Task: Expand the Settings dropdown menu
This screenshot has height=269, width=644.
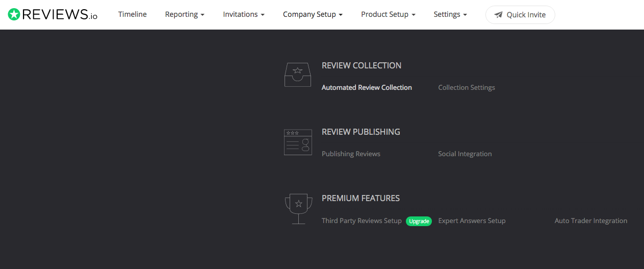Action: [450, 14]
